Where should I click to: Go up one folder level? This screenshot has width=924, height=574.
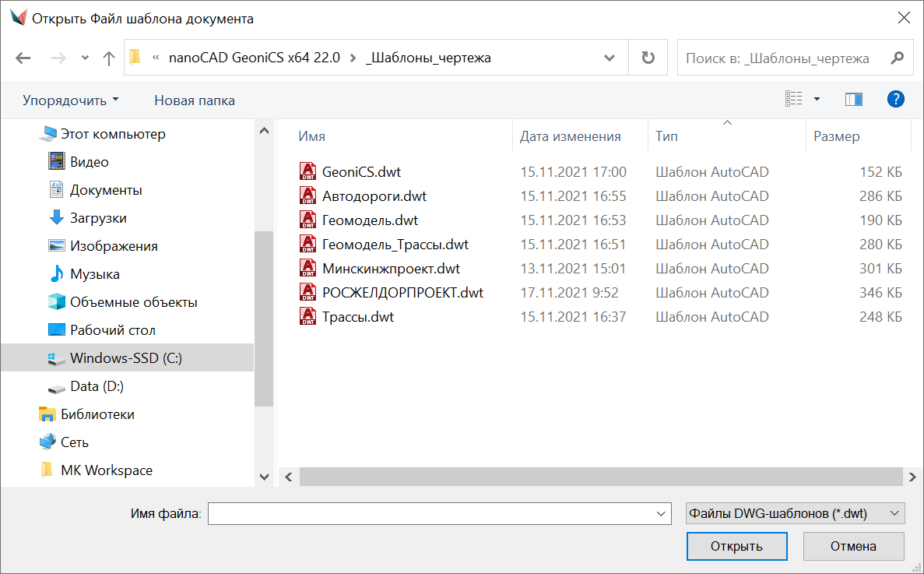(109, 58)
